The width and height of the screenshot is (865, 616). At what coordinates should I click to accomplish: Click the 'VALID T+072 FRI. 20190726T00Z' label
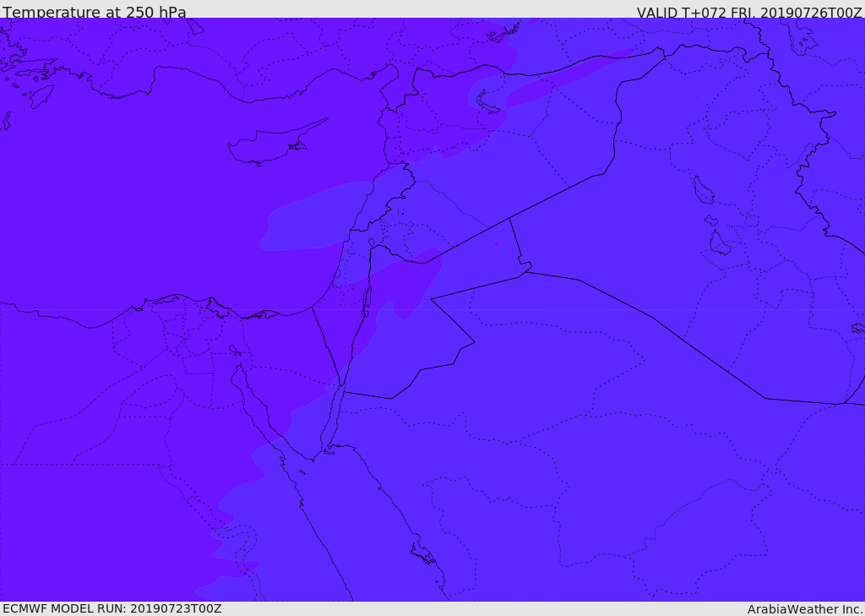coord(748,12)
